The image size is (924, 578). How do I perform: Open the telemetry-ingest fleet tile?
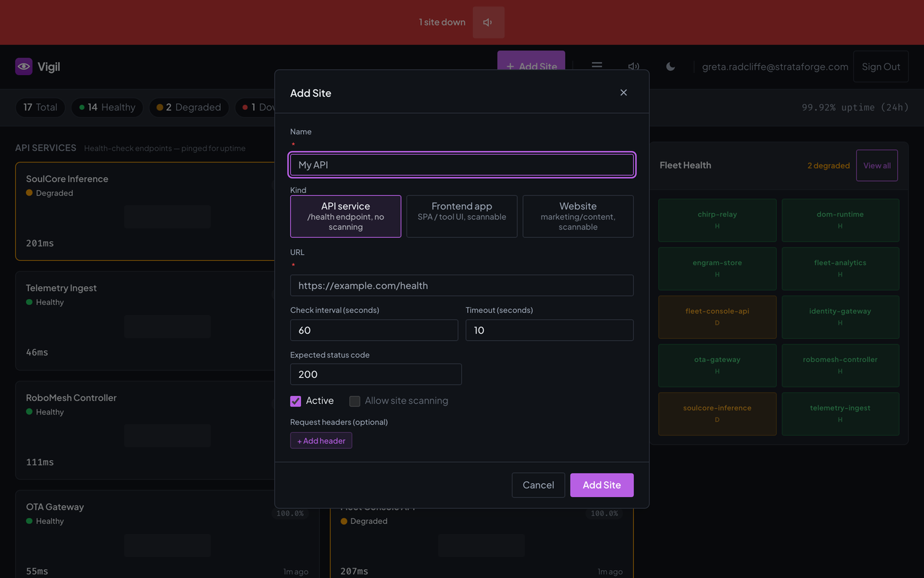[x=840, y=414]
